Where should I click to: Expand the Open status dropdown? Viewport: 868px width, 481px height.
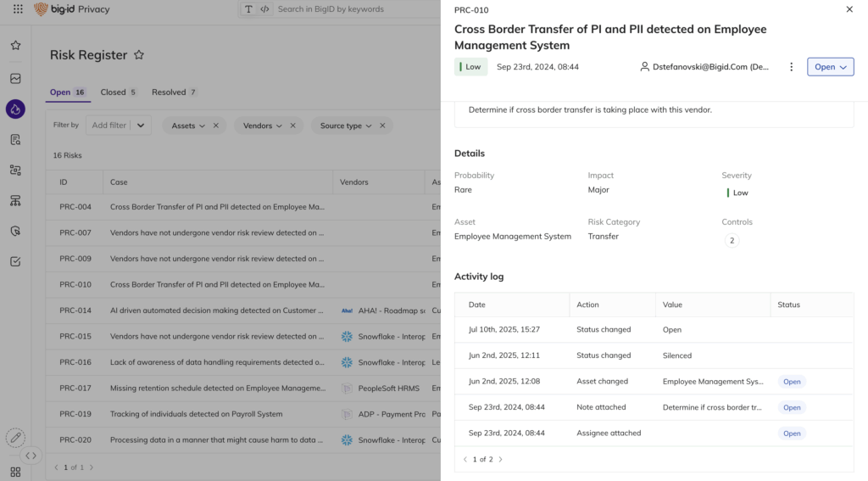click(830, 67)
